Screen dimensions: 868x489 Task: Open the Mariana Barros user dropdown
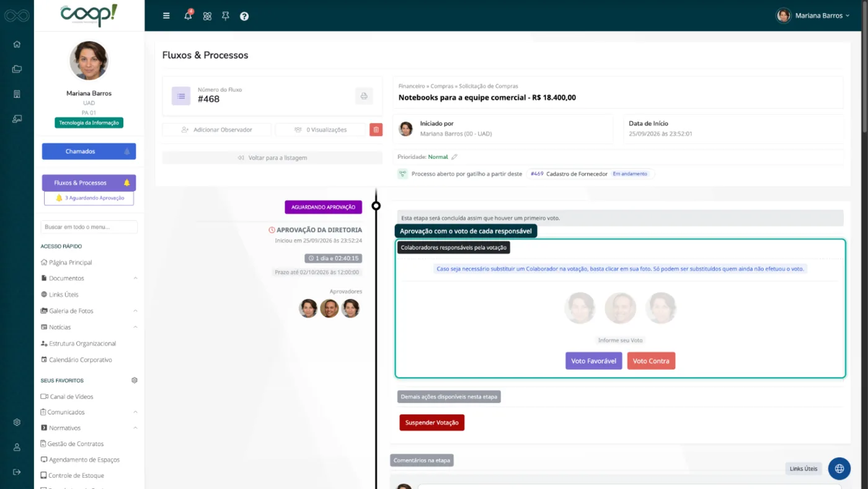[813, 16]
